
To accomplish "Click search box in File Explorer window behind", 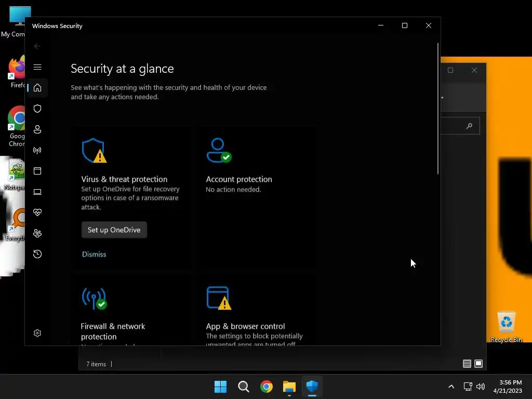I will [460, 126].
